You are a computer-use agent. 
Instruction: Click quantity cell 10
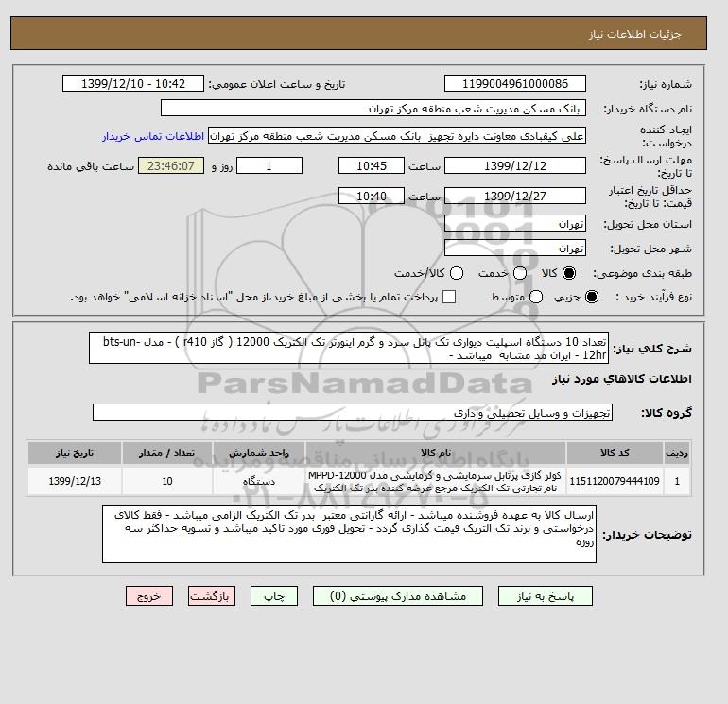167,481
